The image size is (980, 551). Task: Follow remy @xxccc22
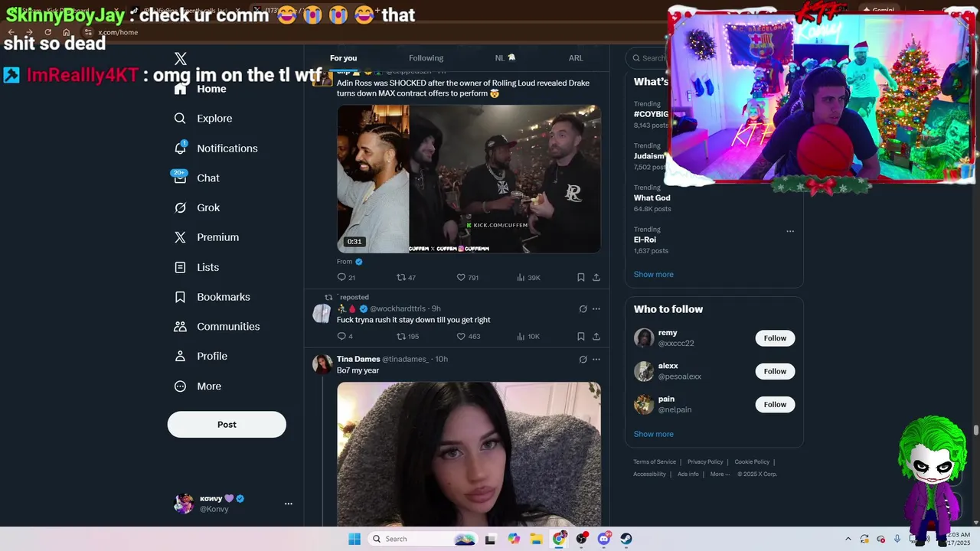pyautogui.click(x=775, y=338)
